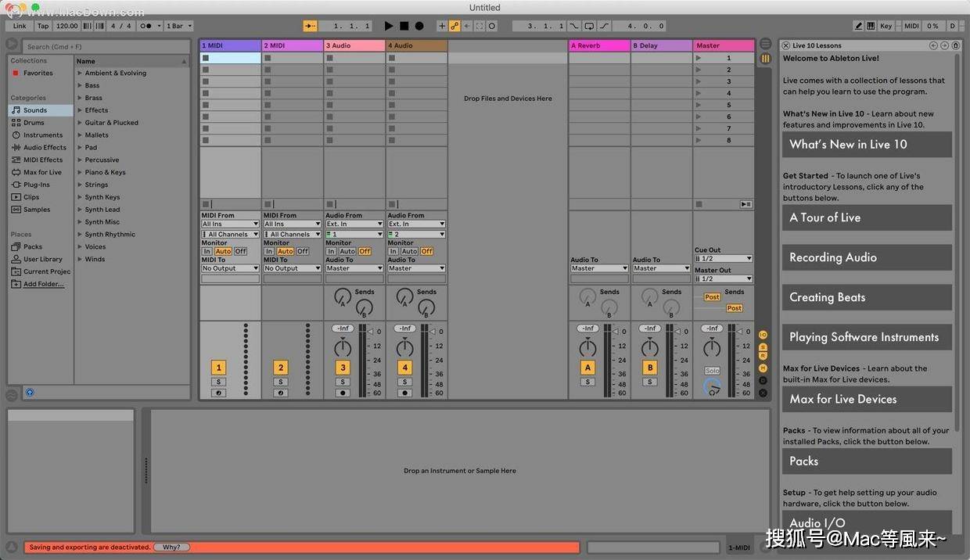Screen dimensions: 970x560
Task: Click the Arrangement Record button
Action: [419, 26]
